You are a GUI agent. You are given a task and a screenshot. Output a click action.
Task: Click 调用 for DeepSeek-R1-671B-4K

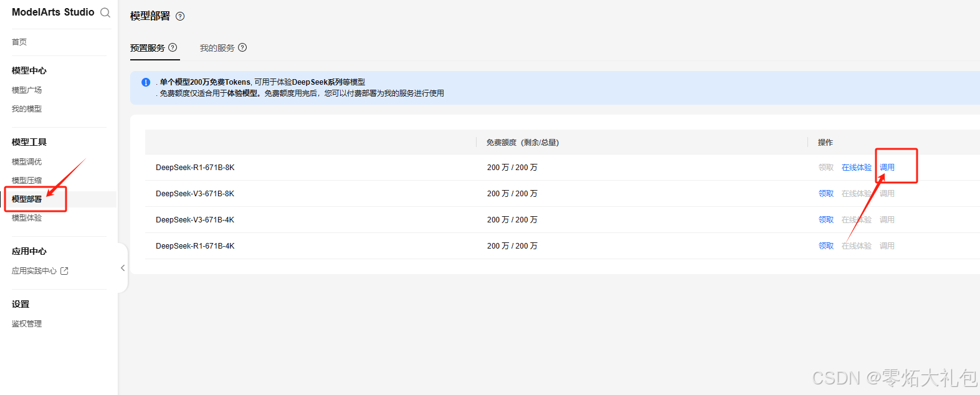tap(887, 246)
